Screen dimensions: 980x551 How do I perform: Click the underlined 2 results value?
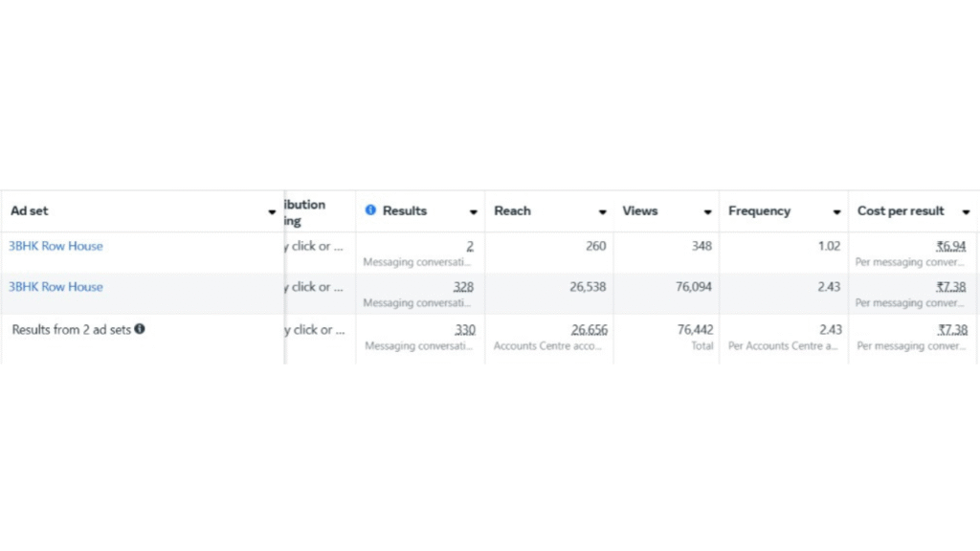tap(470, 246)
